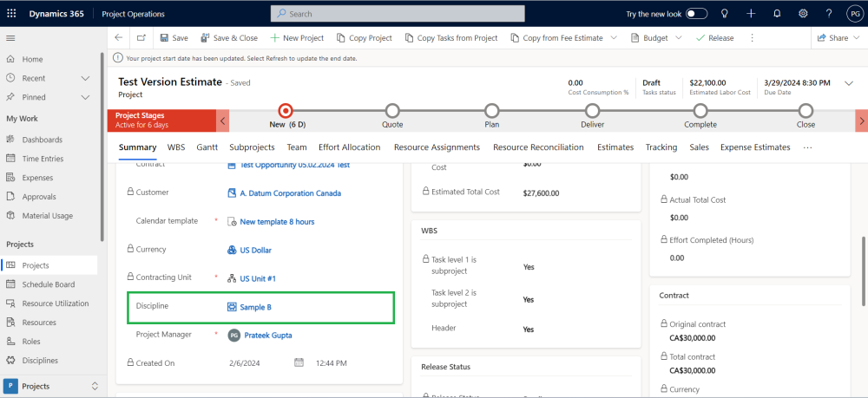Image resolution: width=868 pixels, height=398 pixels.
Task: Go back using the back arrow
Action: click(x=119, y=38)
